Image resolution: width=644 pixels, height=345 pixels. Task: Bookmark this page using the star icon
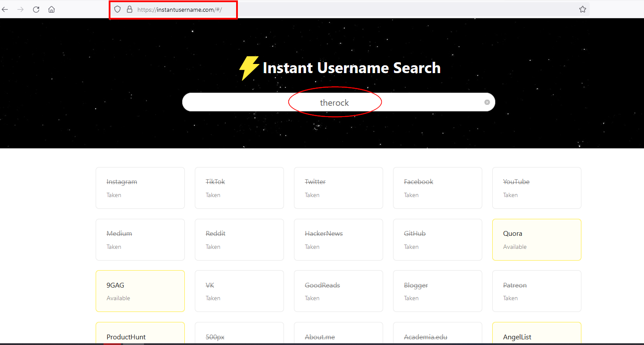click(583, 8)
